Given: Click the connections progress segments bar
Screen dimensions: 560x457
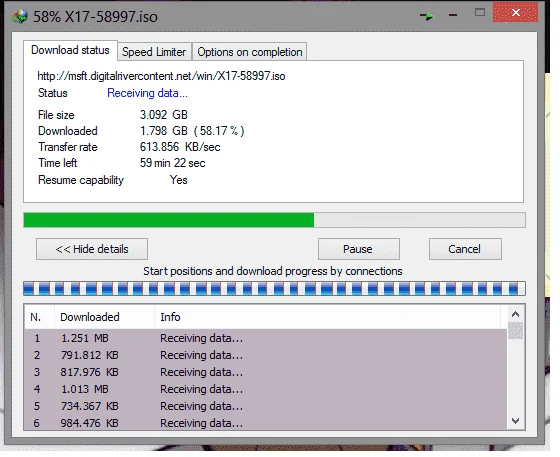Looking at the screenshot, I should click(274, 288).
